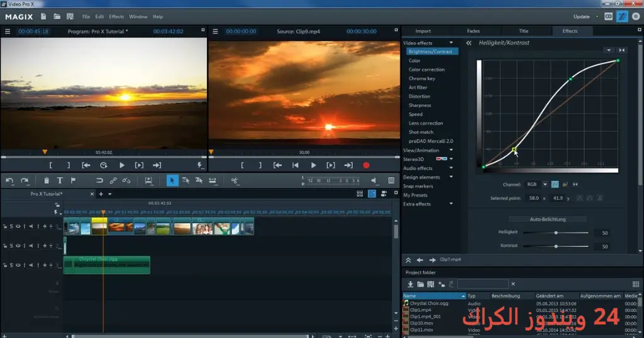This screenshot has height=338, width=644.
Task: Click the insert object icon in timeline toolbar
Action: (x=148, y=180)
